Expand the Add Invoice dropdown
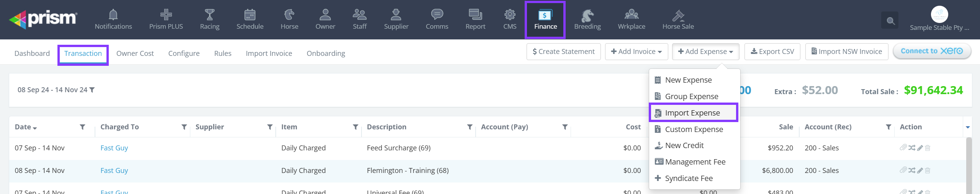Image resolution: width=980 pixels, height=194 pixels. pyautogui.click(x=636, y=52)
